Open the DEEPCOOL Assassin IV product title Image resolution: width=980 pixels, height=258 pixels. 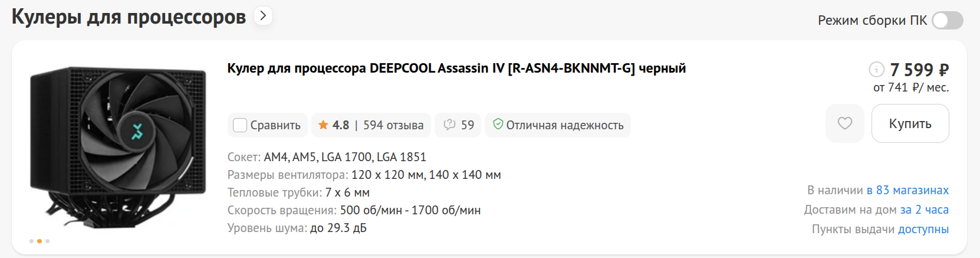456,68
